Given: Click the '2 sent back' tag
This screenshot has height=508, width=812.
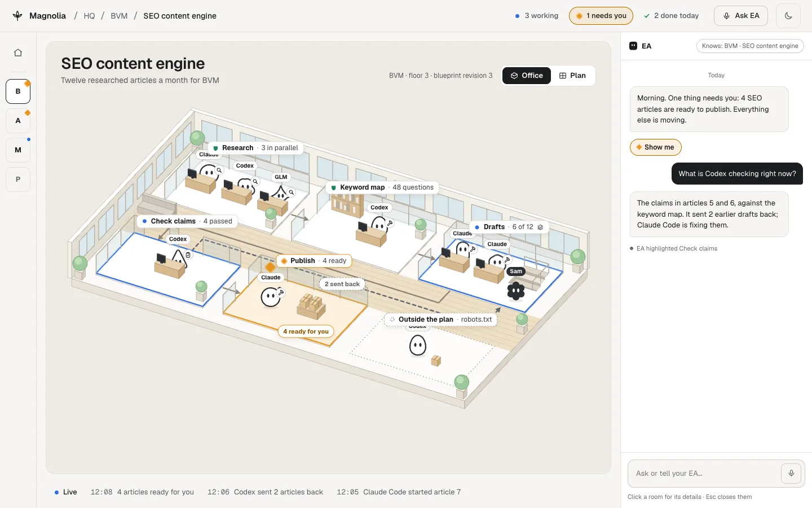Looking at the screenshot, I should click(x=342, y=284).
